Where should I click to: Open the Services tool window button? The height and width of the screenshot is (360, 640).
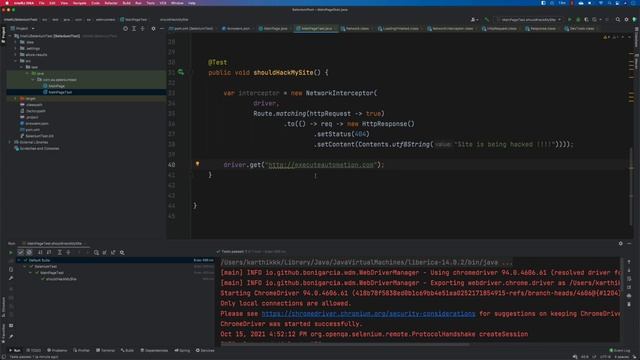[205, 350]
